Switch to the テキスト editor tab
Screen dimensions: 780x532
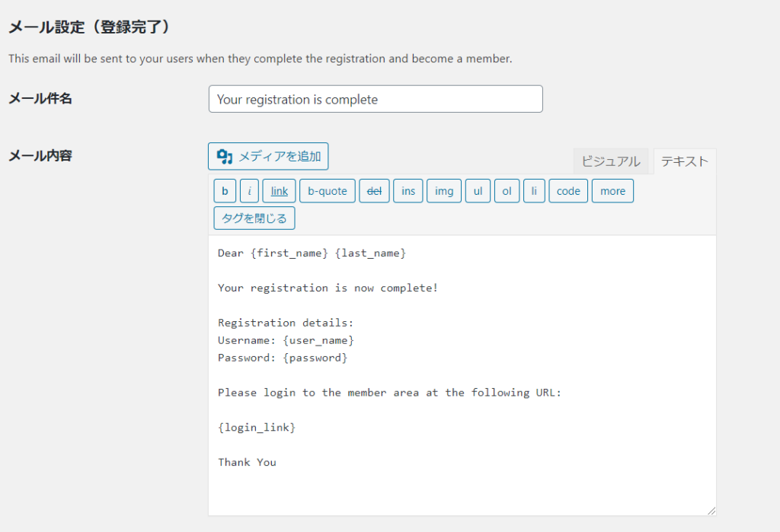(685, 161)
